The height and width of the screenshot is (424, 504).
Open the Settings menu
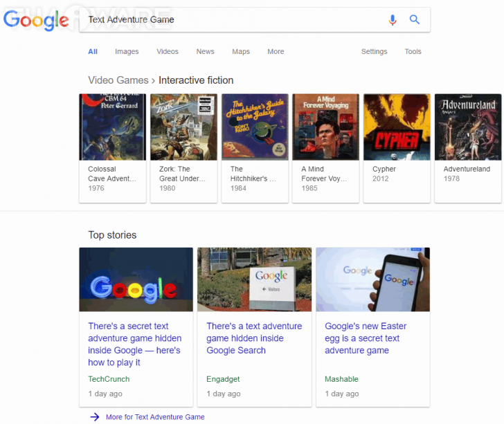pyautogui.click(x=374, y=51)
